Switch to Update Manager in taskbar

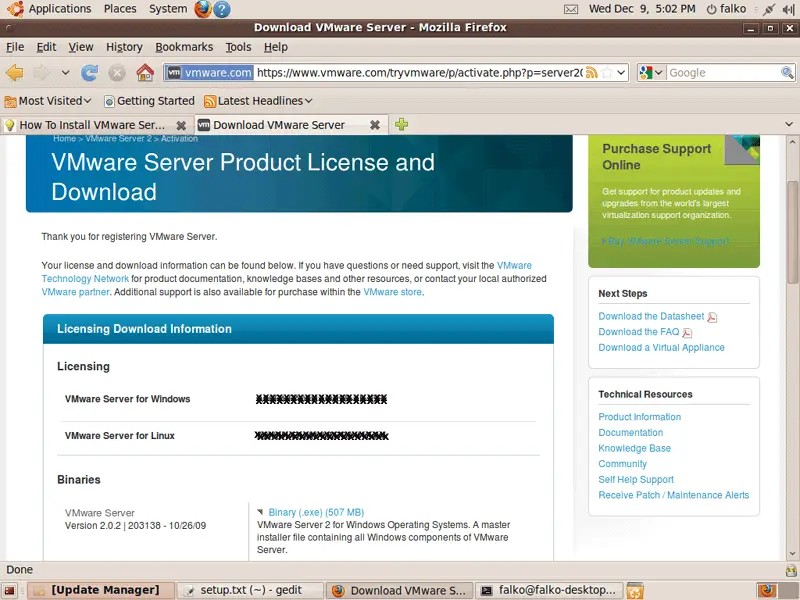(x=101, y=590)
